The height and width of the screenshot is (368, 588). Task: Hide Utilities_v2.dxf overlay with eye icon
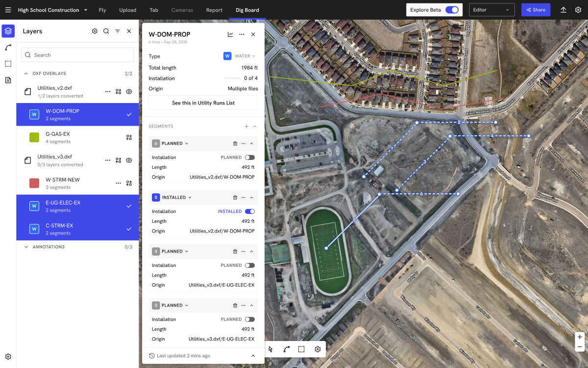[x=129, y=92]
